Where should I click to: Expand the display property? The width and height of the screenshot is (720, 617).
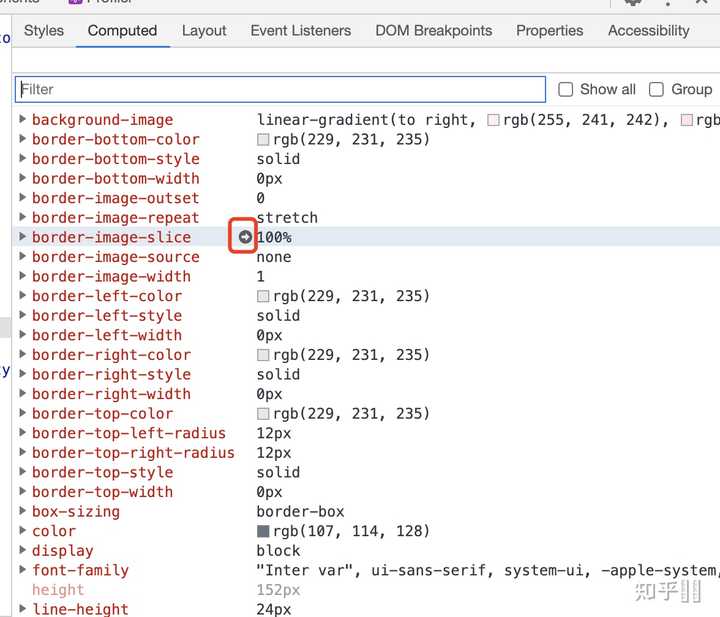[x=22, y=550]
